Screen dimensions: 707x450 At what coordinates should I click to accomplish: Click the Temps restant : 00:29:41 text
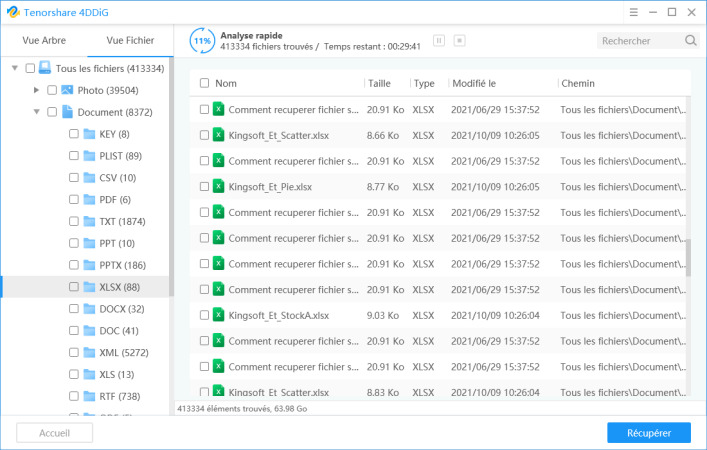pos(372,46)
